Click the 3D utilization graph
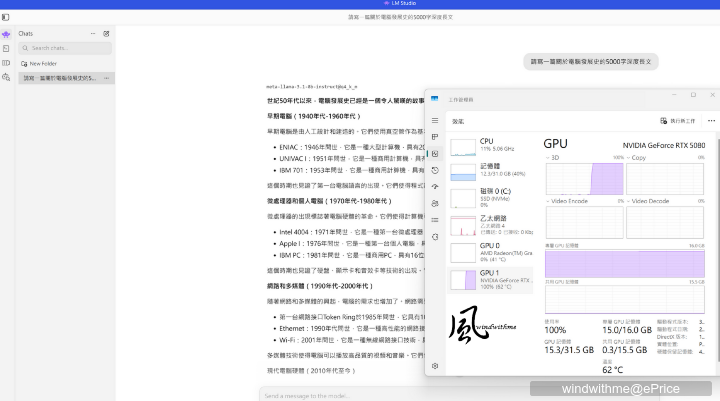Image resolution: width=720 pixels, height=401 pixels. click(x=585, y=179)
